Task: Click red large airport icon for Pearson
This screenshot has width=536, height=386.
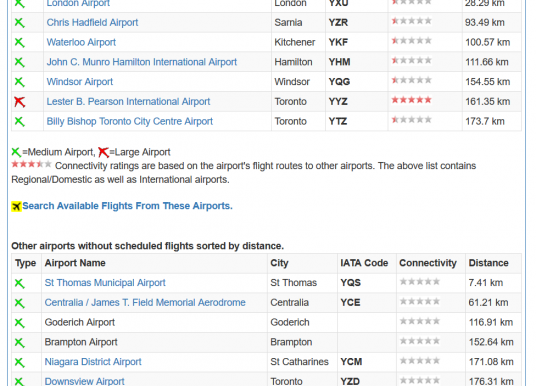Action: [x=19, y=102]
